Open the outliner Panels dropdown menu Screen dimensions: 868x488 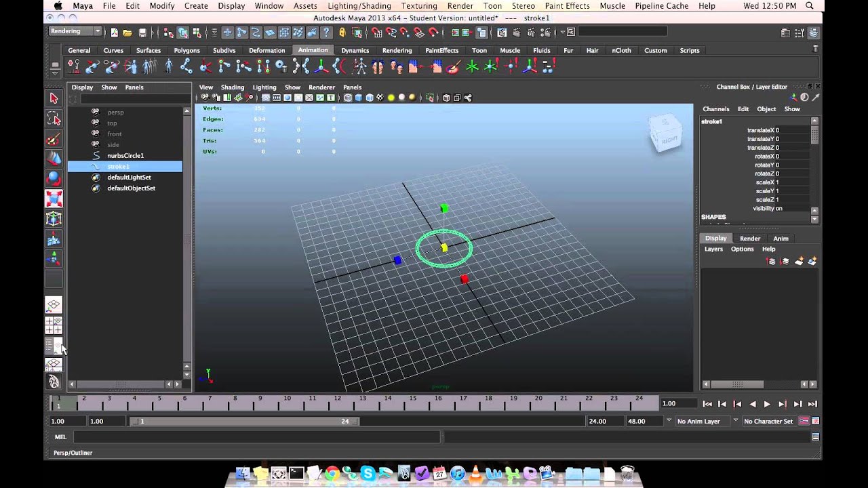pos(134,87)
